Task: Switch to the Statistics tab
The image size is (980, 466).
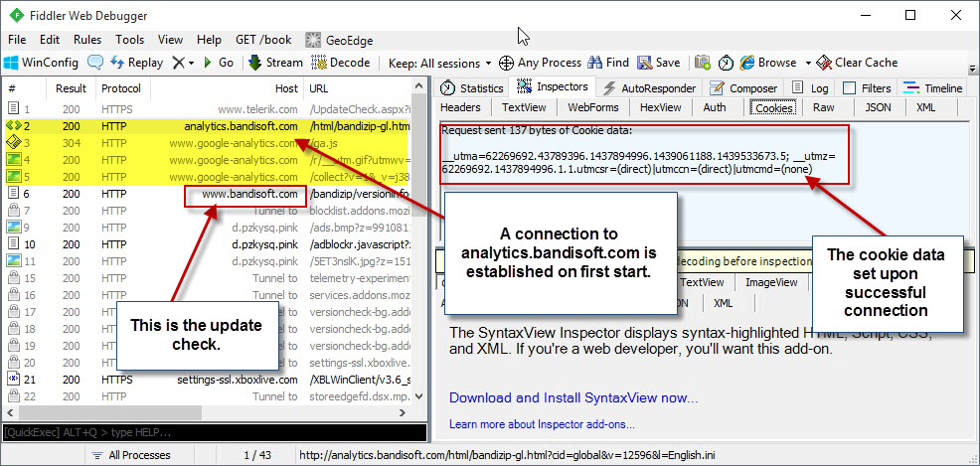Action: point(471,88)
